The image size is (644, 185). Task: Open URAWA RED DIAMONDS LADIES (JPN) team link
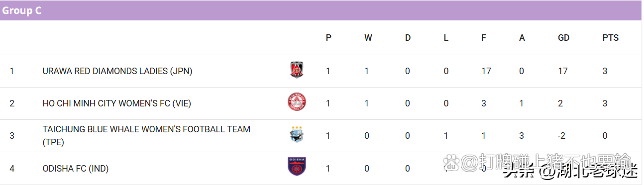117,71
